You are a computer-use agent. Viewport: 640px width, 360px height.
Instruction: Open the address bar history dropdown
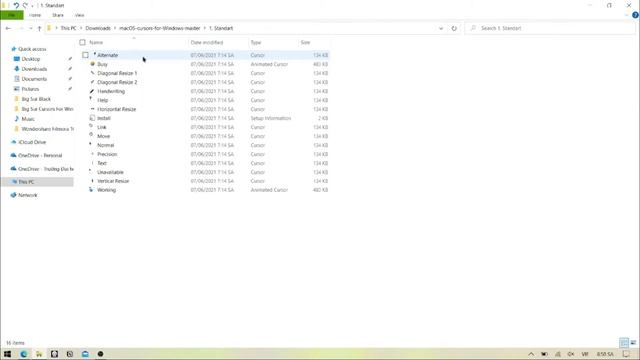441,28
